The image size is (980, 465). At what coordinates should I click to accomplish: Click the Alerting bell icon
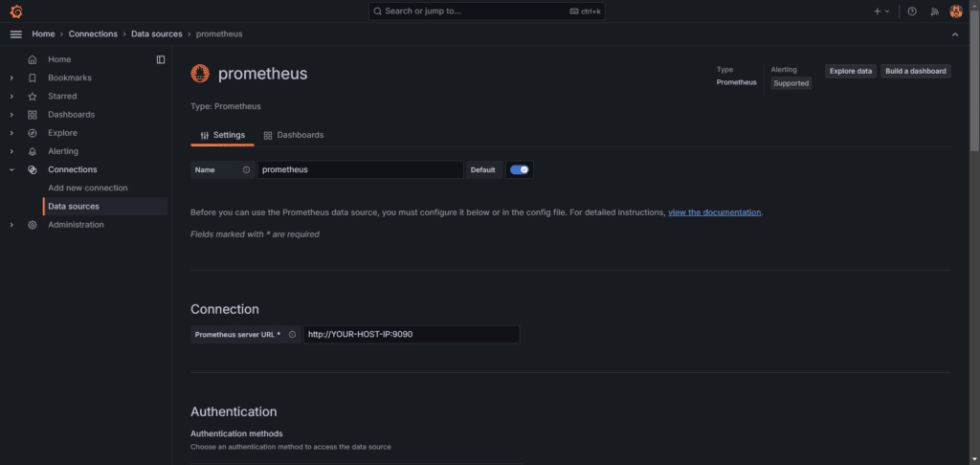[33, 151]
